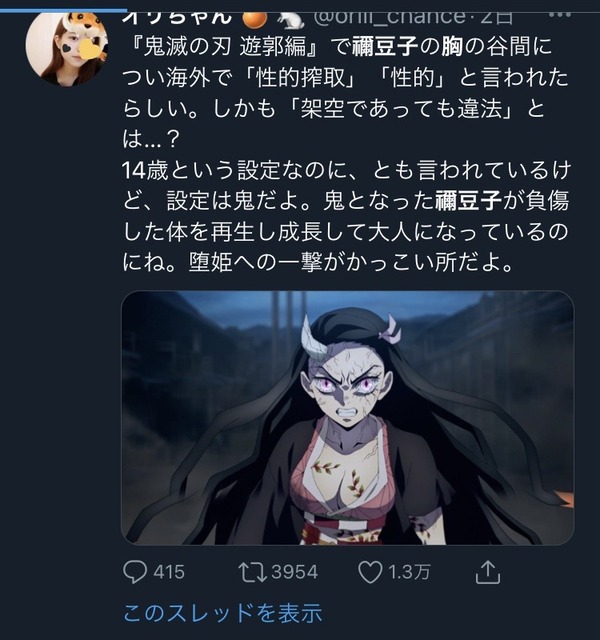Like the tweet with heart icon
This screenshot has height=640, width=600.
(370, 572)
